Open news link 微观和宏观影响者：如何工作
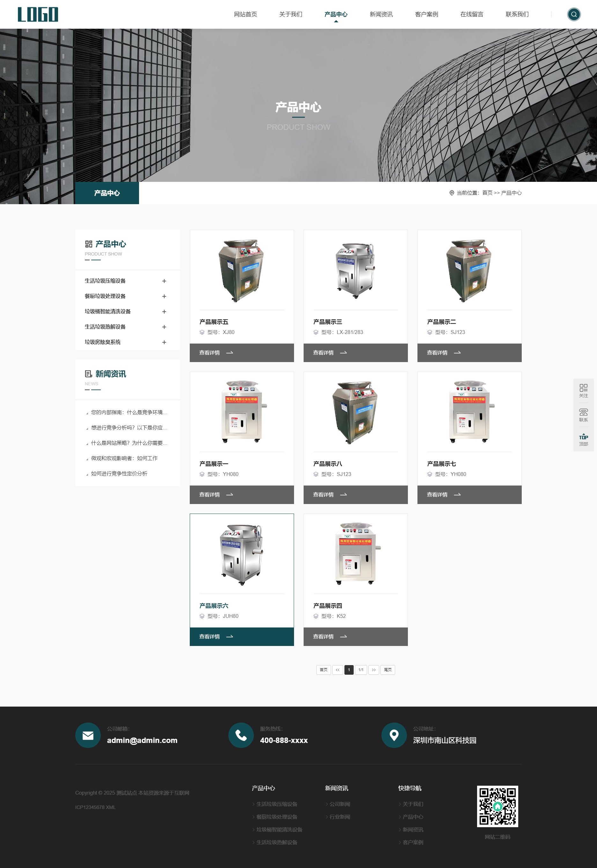This screenshot has height=868, width=597. [x=124, y=458]
